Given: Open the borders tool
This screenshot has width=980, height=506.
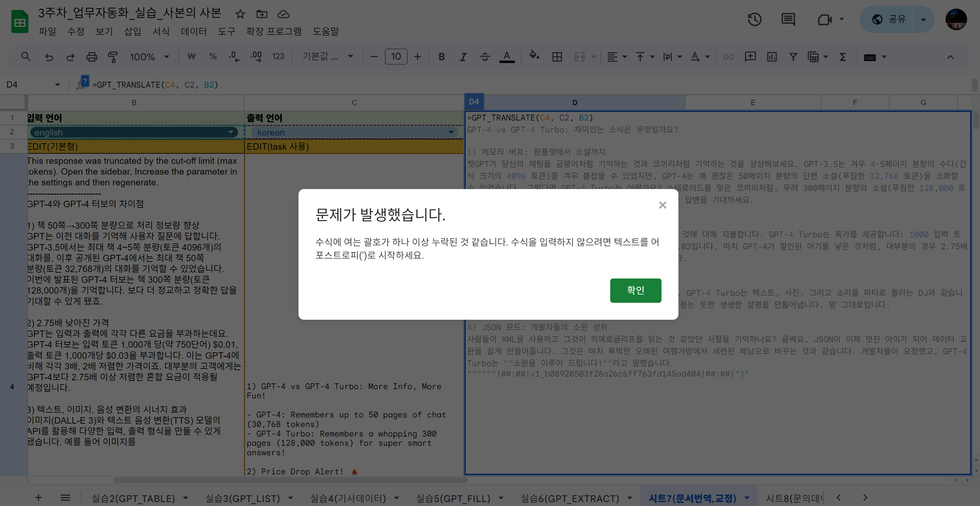Looking at the screenshot, I should click(x=557, y=57).
